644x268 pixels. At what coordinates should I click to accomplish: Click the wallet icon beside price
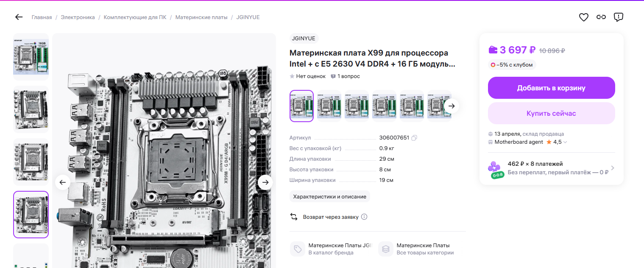pyautogui.click(x=493, y=50)
